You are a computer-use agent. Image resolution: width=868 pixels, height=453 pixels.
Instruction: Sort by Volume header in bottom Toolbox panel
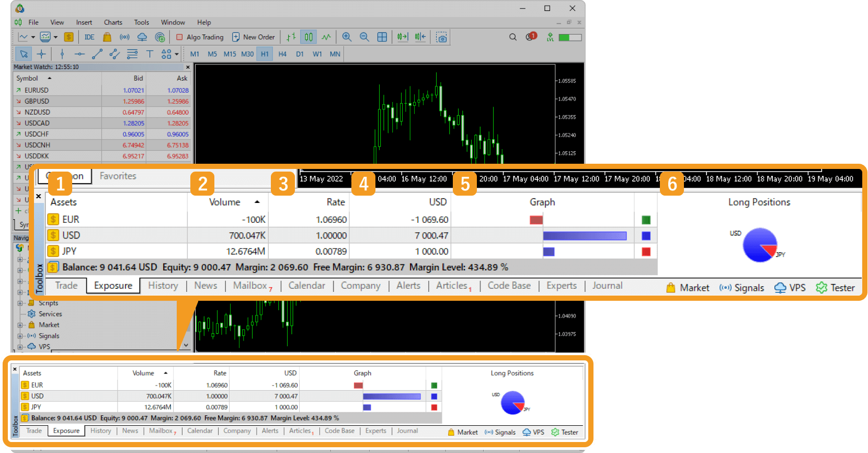tap(145, 373)
